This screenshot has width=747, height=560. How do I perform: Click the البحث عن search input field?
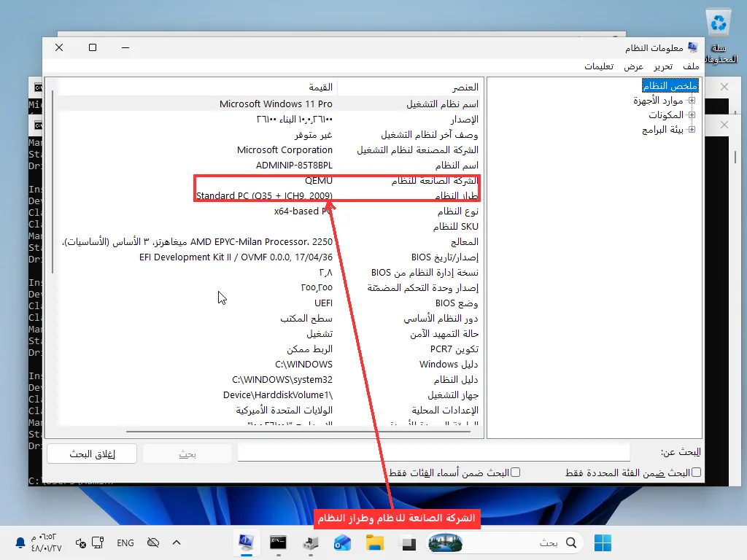[433, 452]
